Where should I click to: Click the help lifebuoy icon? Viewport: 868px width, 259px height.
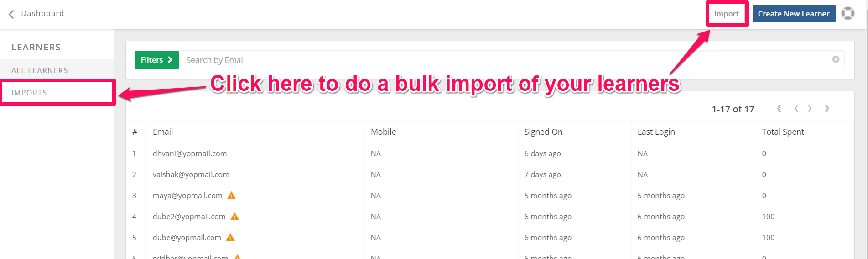pyautogui.click(x=848, y=13)
